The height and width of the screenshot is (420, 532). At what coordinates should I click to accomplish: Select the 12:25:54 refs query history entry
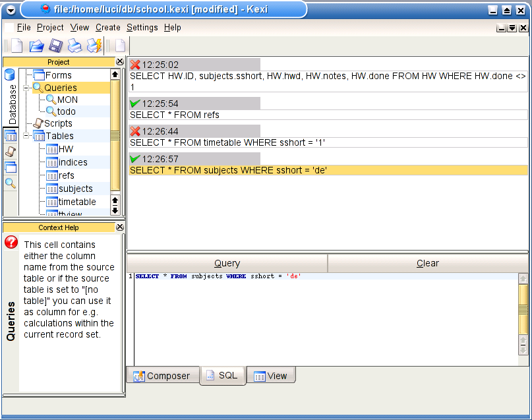click(175, 115)
